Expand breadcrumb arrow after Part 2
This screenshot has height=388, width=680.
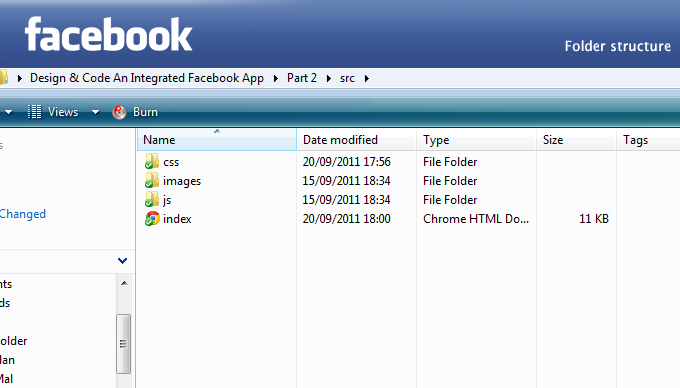(x=329, y=78)
